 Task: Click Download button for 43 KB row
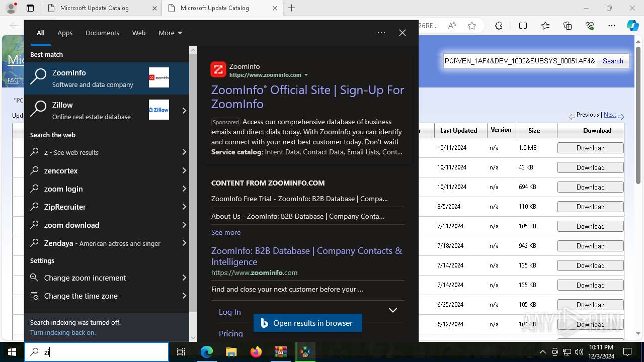tap(590, 167)
